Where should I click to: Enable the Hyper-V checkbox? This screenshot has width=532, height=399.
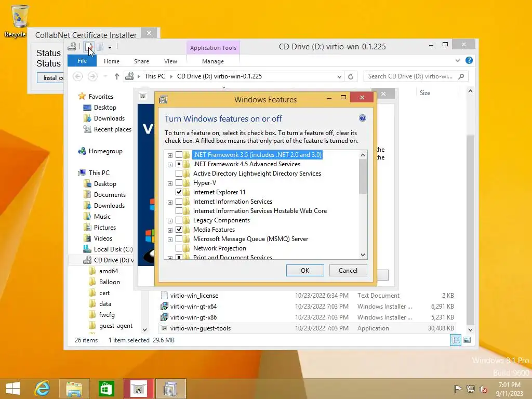click(179, 183)
